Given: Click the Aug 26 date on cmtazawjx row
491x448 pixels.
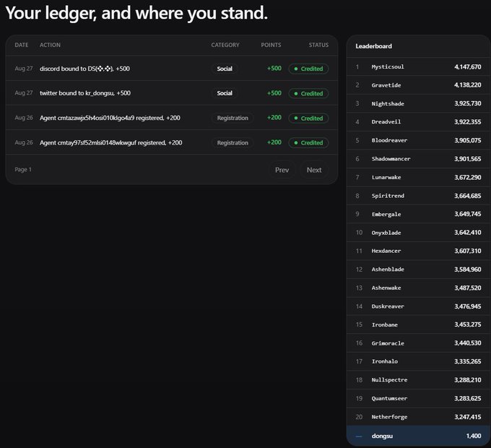Looking at the screenshot, I should click(x=24, y=118).
